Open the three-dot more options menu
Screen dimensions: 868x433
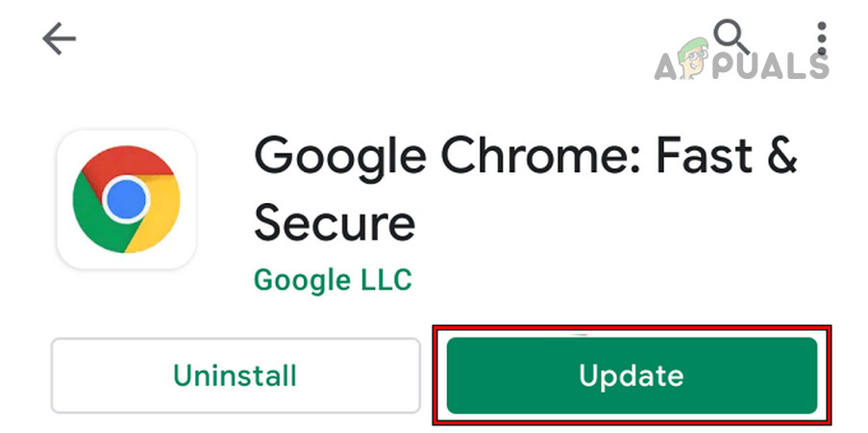tap(822, 38)
